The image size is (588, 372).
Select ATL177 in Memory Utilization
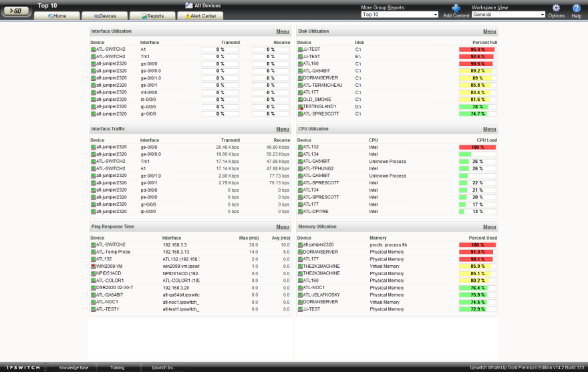point(311,259)
